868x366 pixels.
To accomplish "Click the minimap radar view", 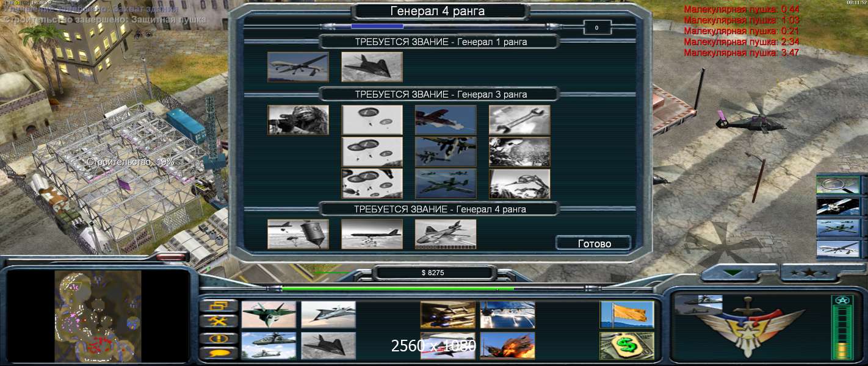I will pos(98,316).
